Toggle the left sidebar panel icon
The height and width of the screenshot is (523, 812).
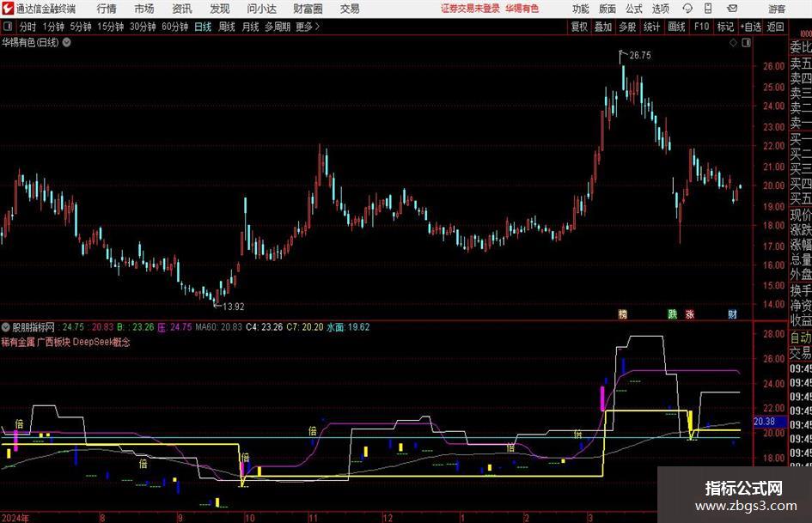pos(8,27)
